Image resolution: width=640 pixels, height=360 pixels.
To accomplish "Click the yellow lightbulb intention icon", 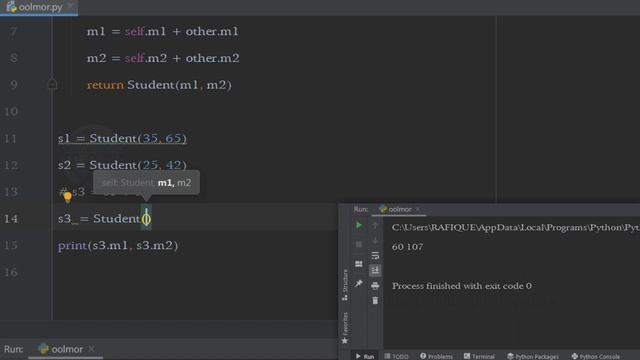I will [68, 197].
